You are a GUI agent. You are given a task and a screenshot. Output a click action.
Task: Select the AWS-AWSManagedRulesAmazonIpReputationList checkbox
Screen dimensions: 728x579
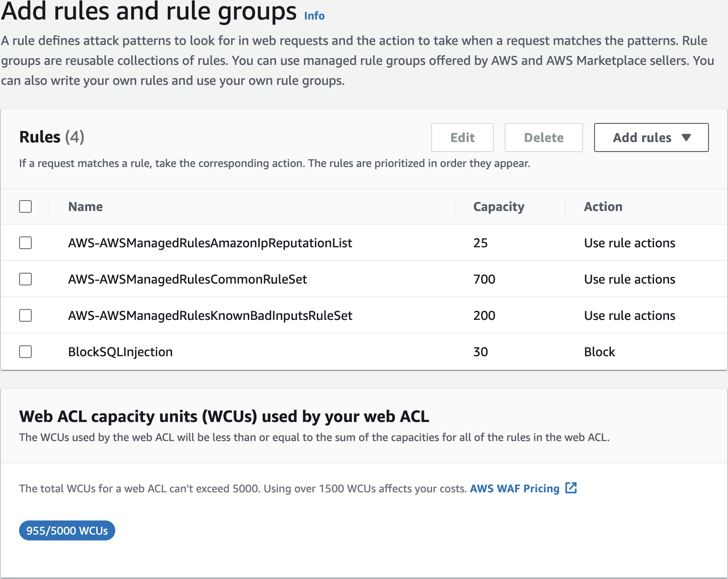pos(25,243)
